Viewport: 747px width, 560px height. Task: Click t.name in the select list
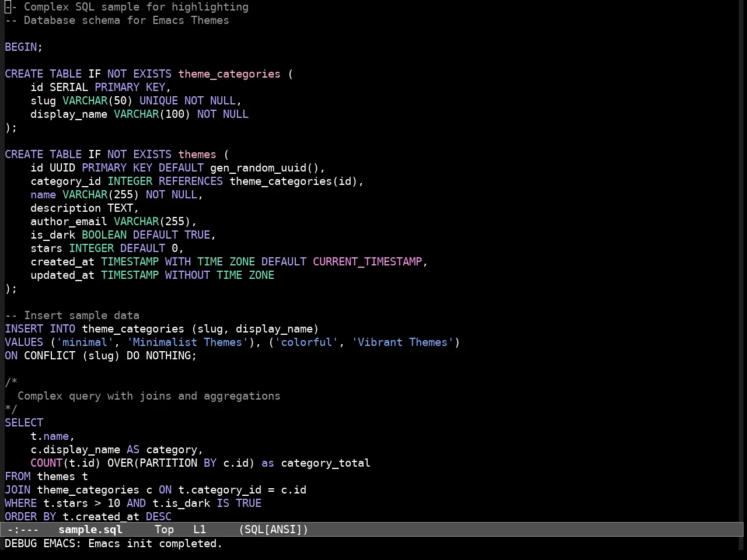(50, 436)
